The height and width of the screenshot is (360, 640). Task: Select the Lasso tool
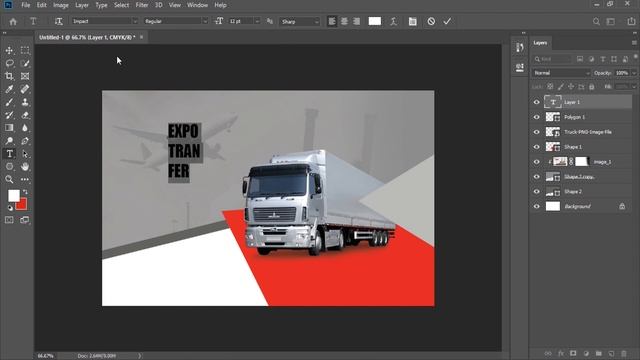[9, 63]
